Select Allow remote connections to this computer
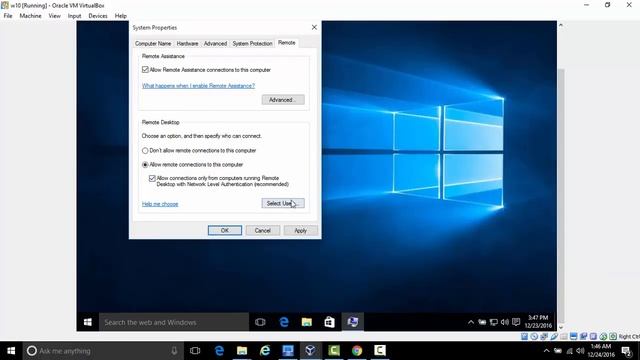Image resolution: width=640 pixels, height=360 pixels. [x=145, y=165]
